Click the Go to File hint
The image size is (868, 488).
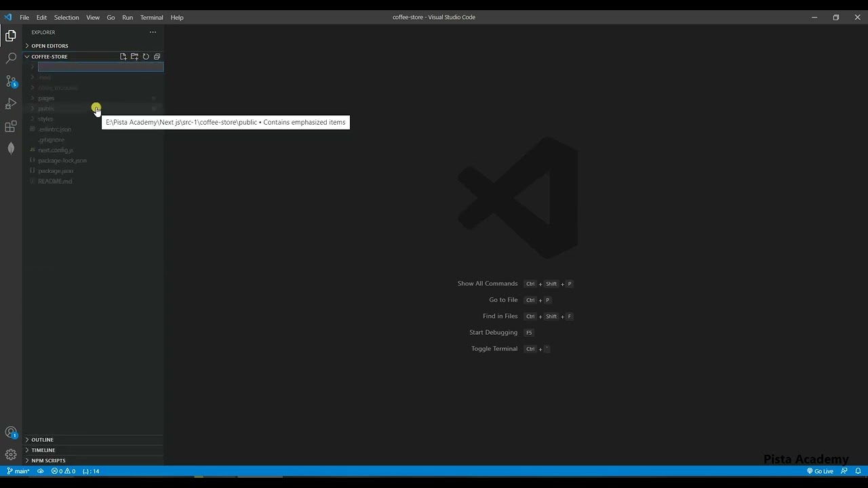[503, 300]
